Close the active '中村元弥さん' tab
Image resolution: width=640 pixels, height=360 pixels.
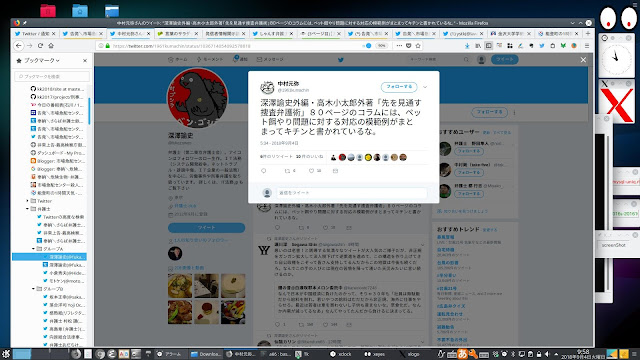(148, 33)
